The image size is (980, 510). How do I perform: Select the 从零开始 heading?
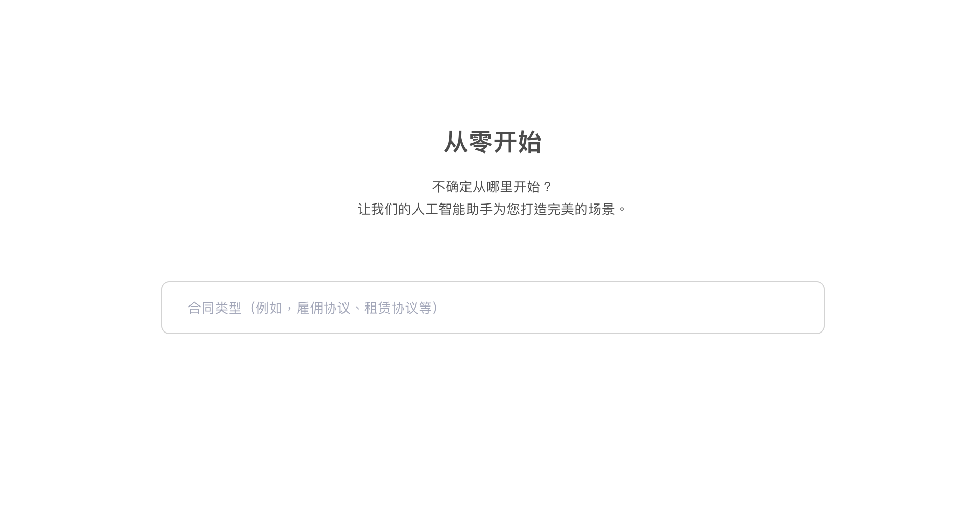coord(493,142)
